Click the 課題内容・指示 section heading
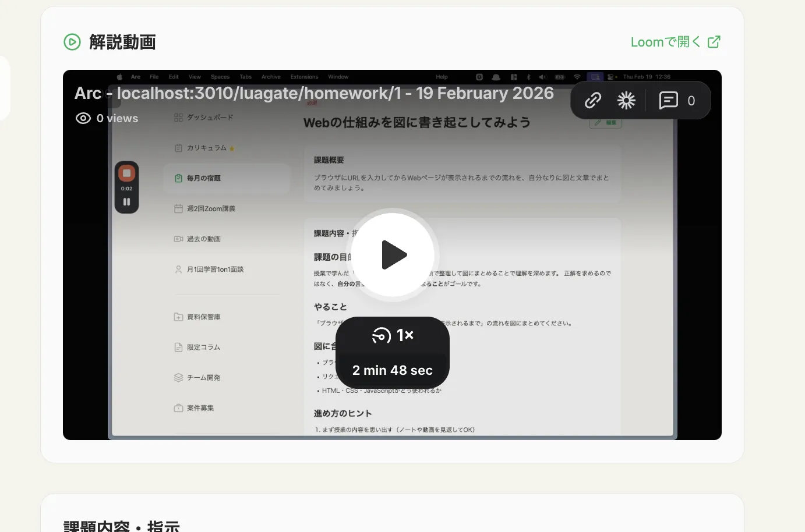This screenshot has height=532, width=805. pos(121,526)
